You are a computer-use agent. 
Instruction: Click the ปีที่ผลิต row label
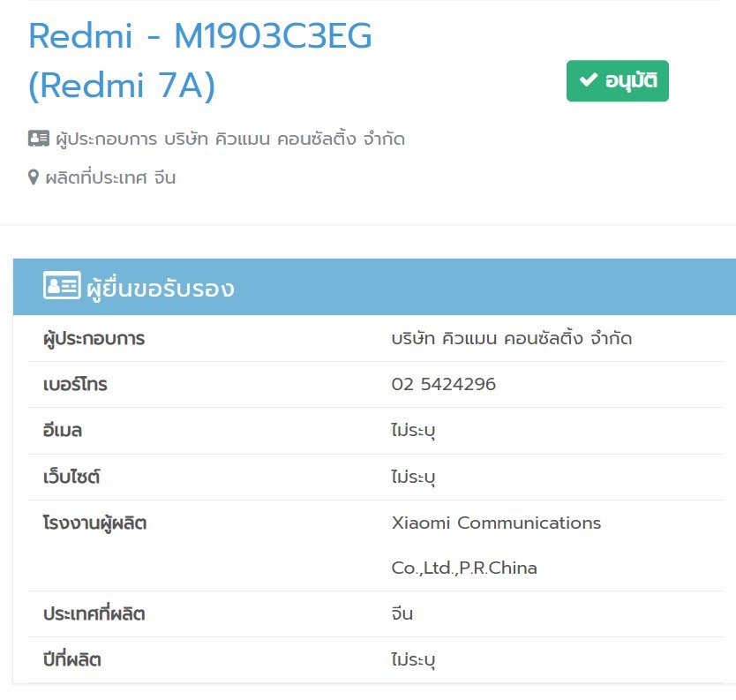(x=71, y=659)
